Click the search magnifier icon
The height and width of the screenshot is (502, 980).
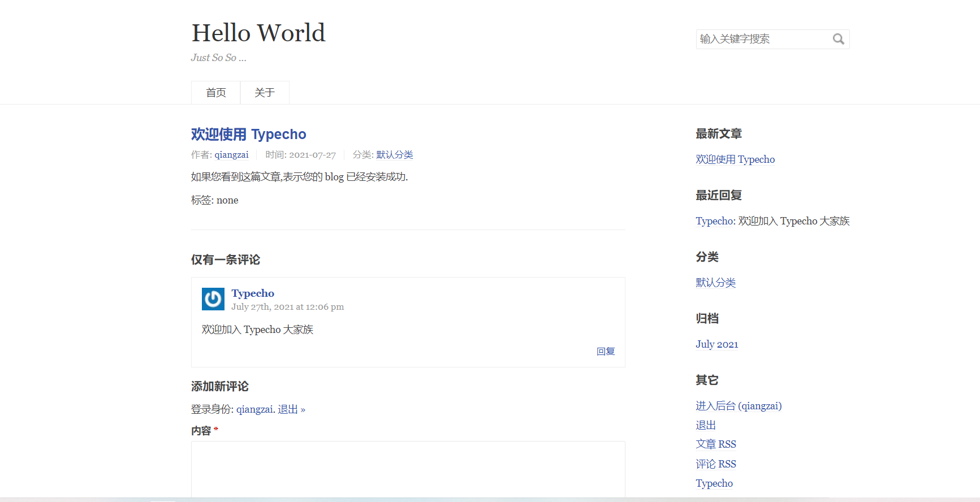[838, 39]
